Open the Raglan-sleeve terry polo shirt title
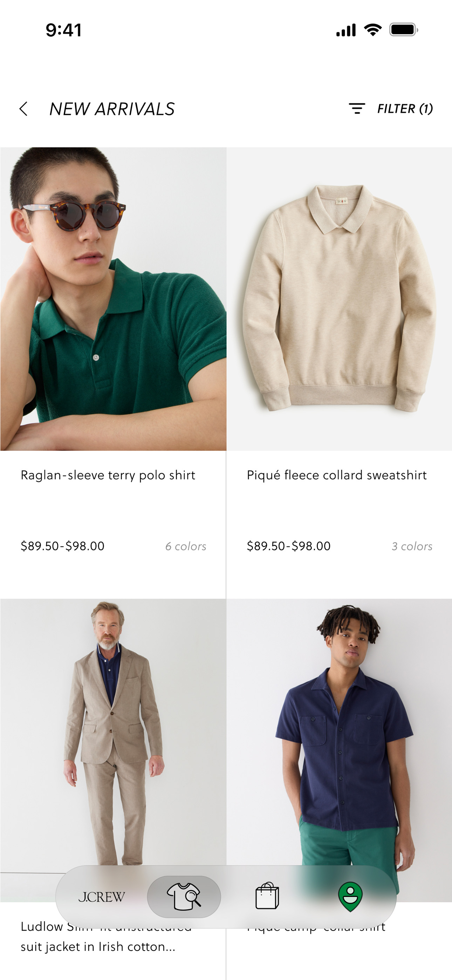The width and height of the screenshot is (452, 980). click(x=108, y=475)
